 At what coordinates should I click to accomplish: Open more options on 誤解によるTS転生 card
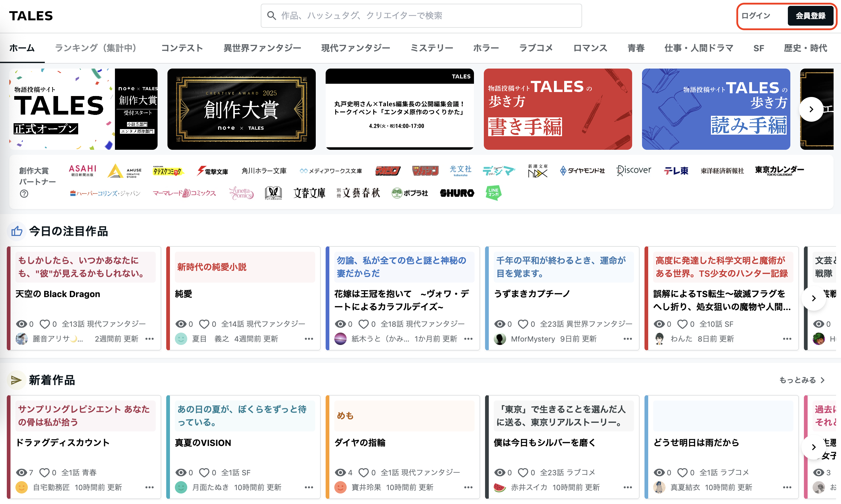pyautogui.click(x=787, y=339)
